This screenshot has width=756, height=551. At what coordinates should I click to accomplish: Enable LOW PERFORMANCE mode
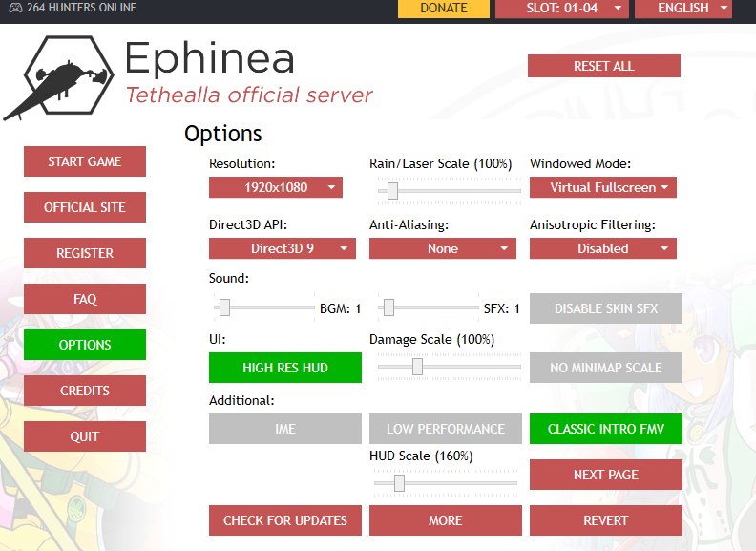446,429
